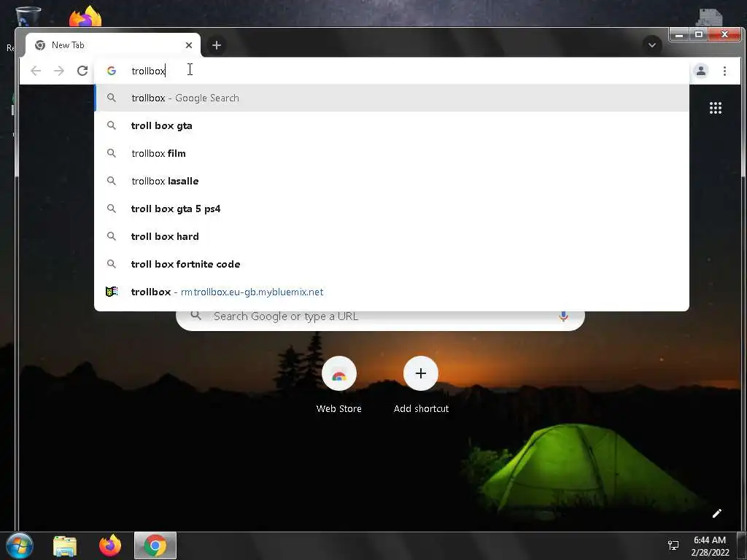Select the New Tab browser tab
Viewport: 747px width, 560px height.
[113, 45]
